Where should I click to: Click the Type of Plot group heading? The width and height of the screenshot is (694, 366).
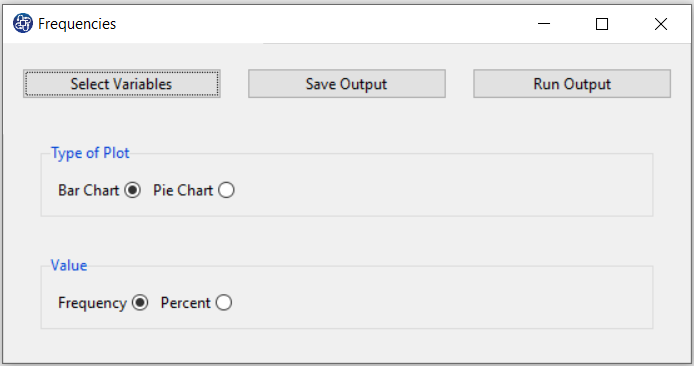click(90, 153)
